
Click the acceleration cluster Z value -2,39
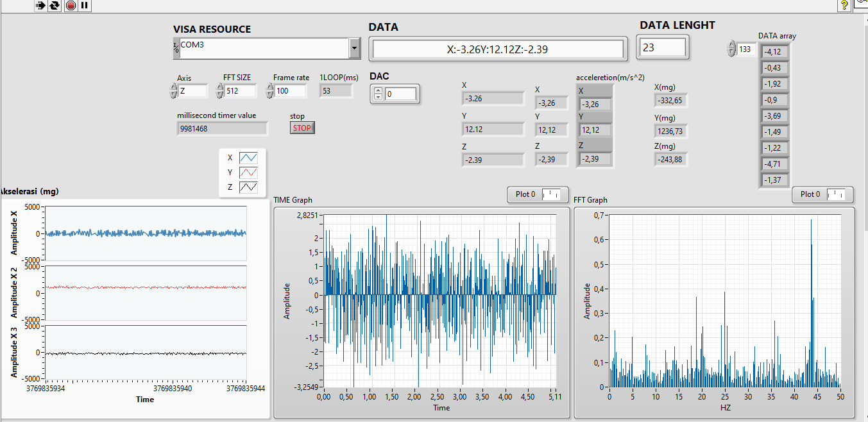tap(595, 158)
